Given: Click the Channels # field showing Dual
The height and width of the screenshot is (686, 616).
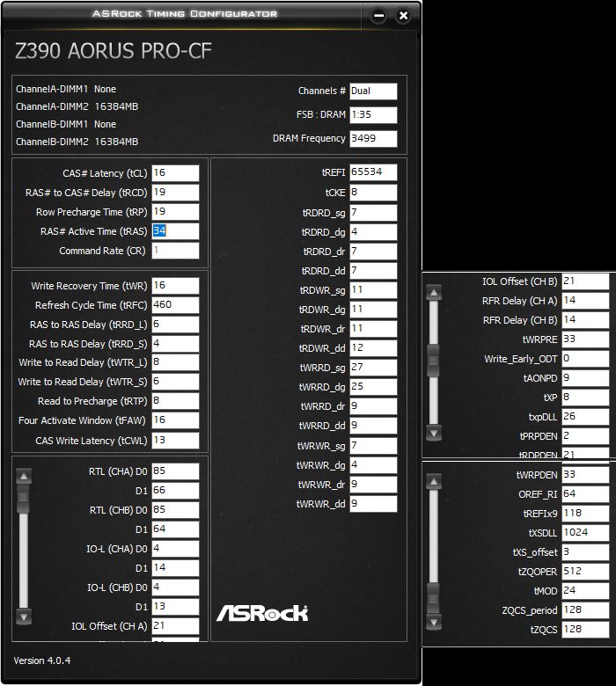Looking at the screenshot, I should pyautogui.click(x=373, y=91).
